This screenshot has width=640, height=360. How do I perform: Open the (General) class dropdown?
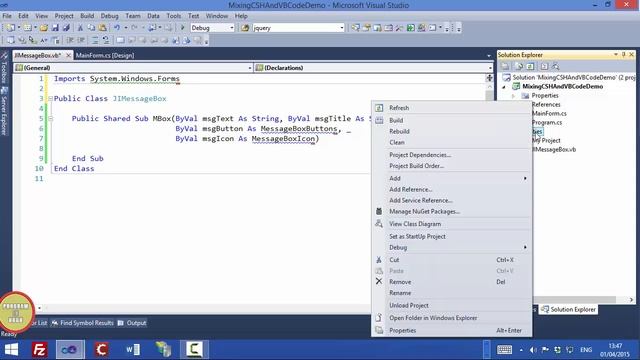[x=250, y=68]
